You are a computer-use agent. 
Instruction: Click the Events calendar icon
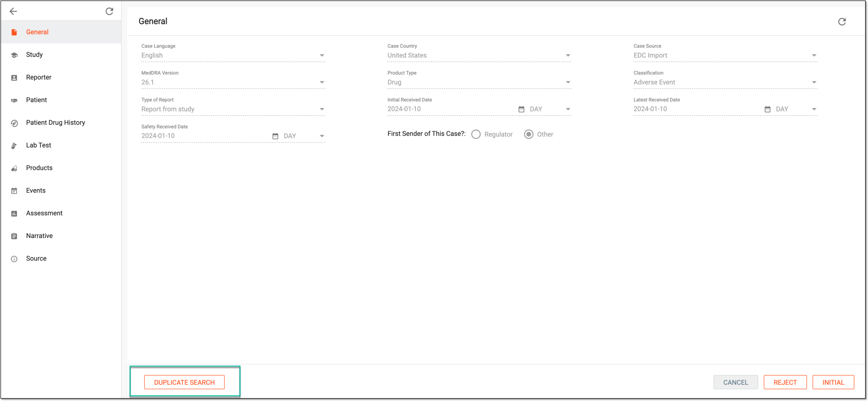click(x=14, y=191)
